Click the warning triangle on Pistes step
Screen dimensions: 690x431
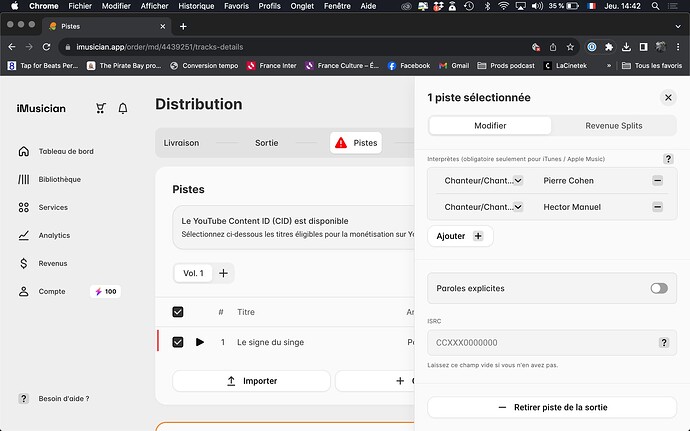[x=341, y=143]
